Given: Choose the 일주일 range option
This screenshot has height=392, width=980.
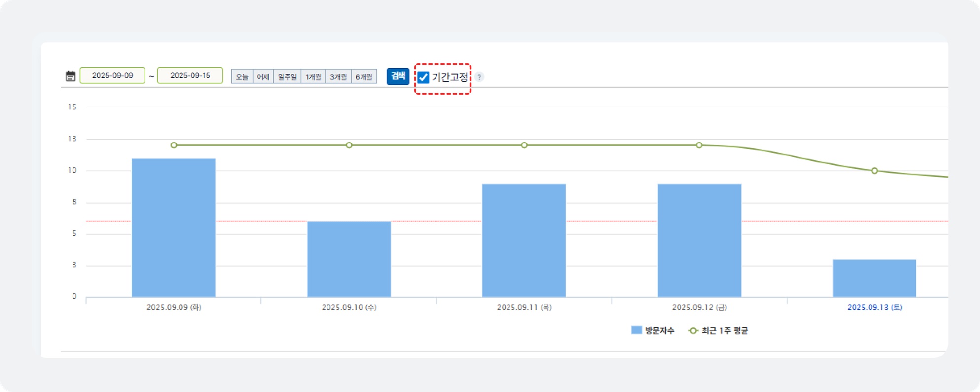Looking at the screenshot, I should tap(287, 76).
